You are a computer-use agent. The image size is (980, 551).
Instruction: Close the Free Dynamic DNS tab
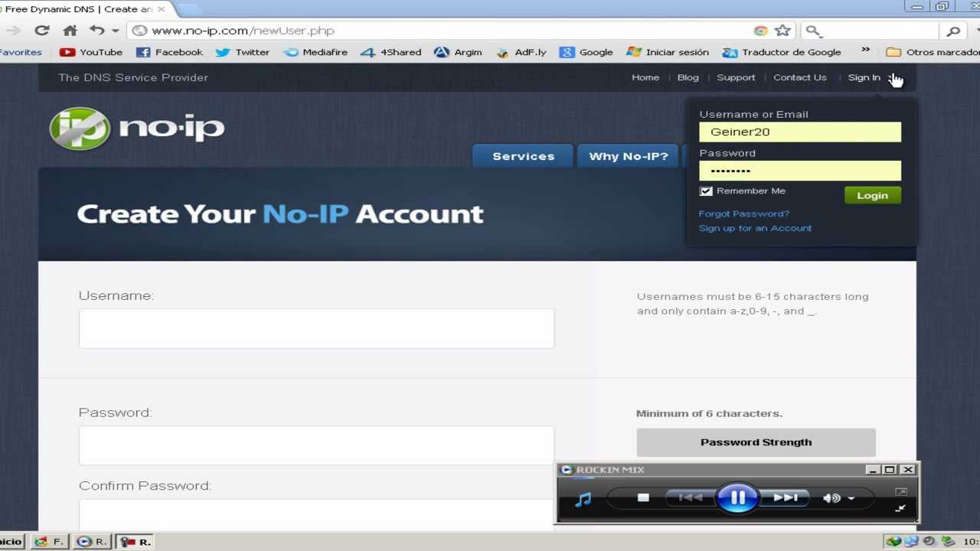[x=161, y=9]
